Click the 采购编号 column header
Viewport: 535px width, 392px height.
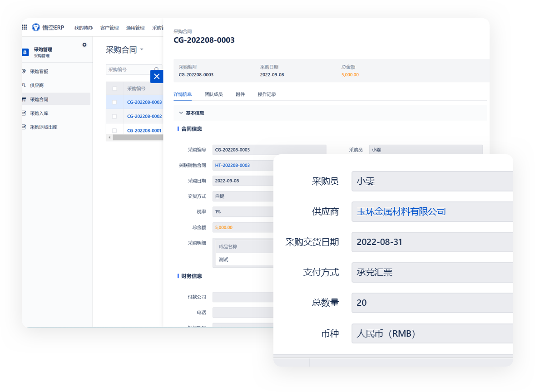coord(136,88)
